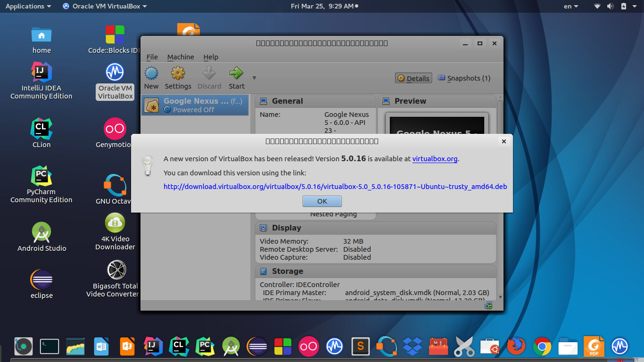This screenshot has width=644, height=362.
Task: Open the system monitor graph icon in dock
Action: coord(75,346)
